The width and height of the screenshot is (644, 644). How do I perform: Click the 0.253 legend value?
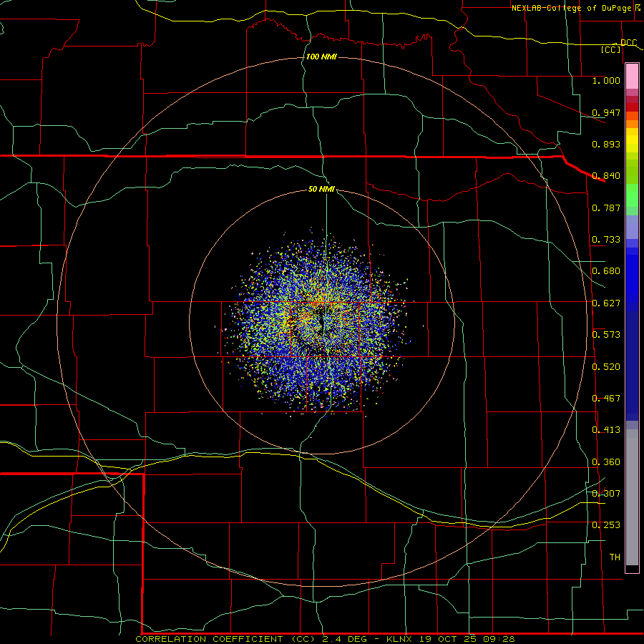tap(606, 525)
